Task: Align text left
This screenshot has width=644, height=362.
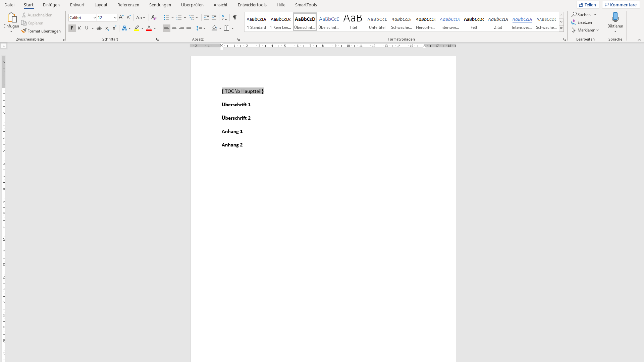Action: (167, 28)
